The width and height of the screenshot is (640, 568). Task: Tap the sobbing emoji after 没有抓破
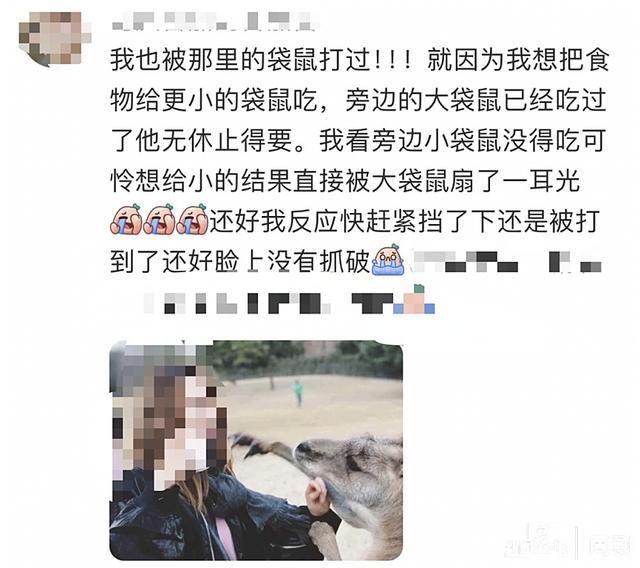point(388,260)
